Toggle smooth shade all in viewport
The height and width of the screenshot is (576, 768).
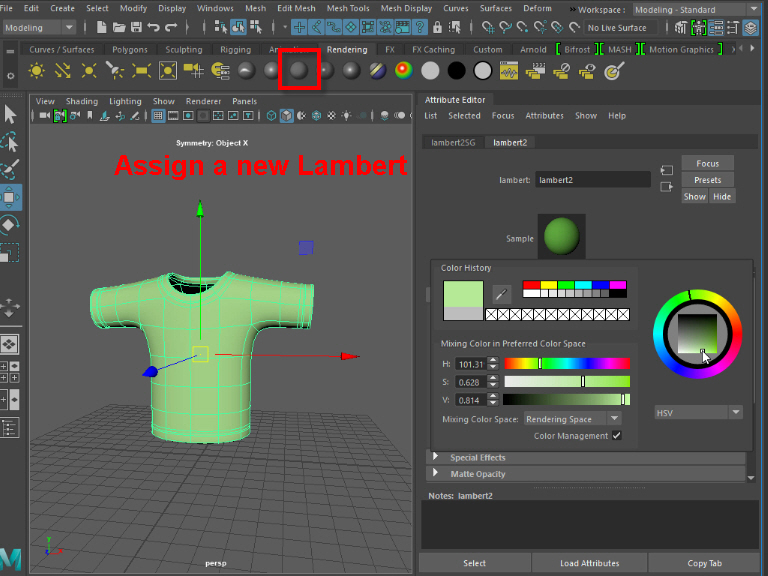pos(287,116)
